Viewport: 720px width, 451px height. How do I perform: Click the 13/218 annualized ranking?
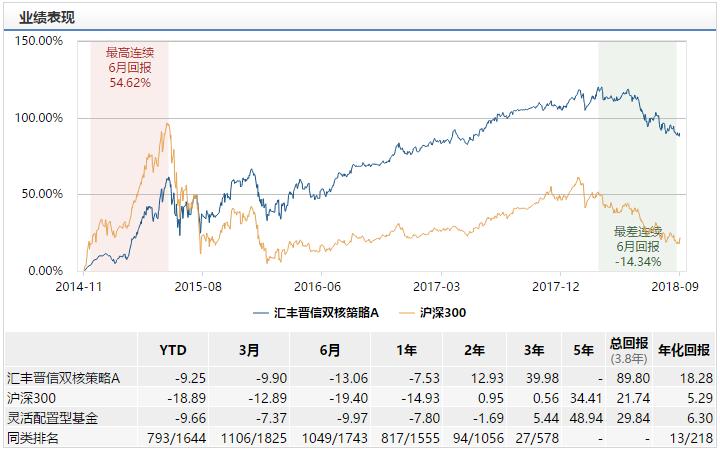691,438
